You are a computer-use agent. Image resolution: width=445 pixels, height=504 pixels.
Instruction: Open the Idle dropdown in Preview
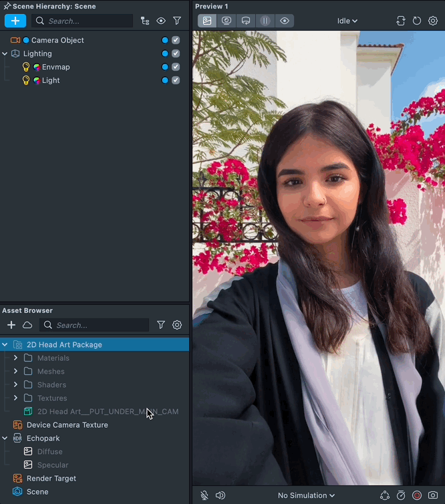click(x=347, y=21)
